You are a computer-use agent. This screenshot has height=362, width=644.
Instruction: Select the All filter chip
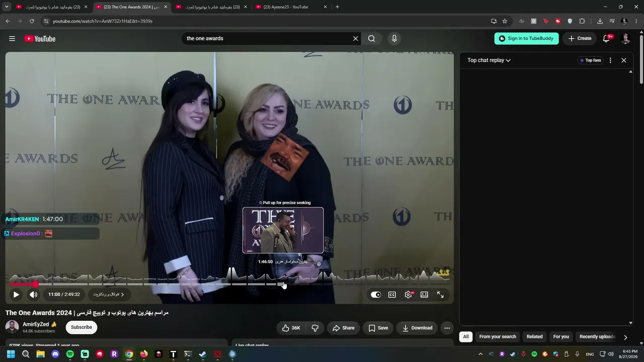pyautogui.click(x=466, y=337)
